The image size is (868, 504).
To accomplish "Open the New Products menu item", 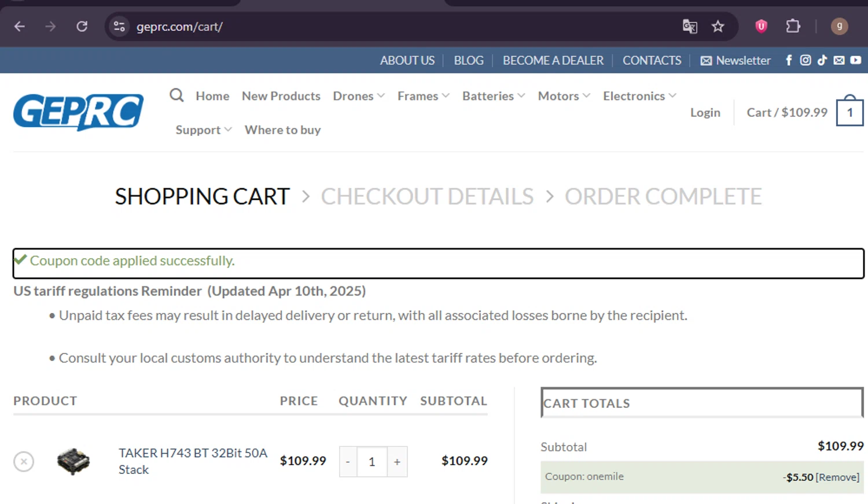I will [x=281, y=96].
